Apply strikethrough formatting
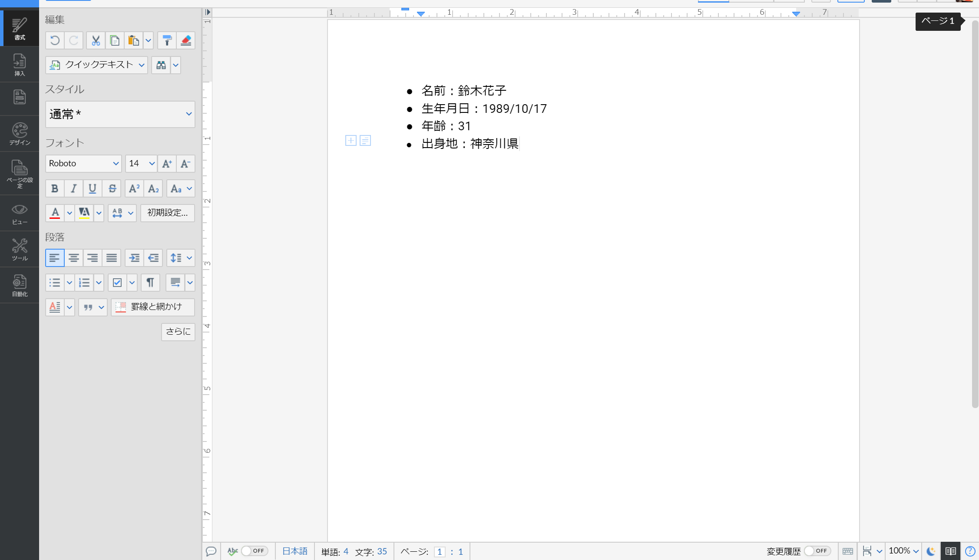The height and width of the screenshot is (560, 979). (112, 188)
